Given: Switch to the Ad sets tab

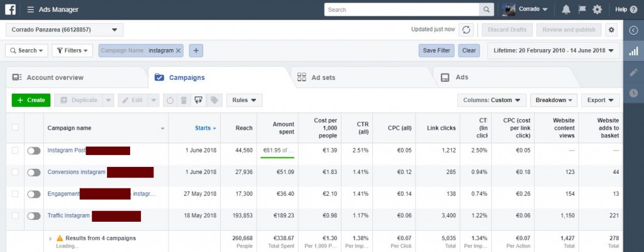Looking at the screenshot, I should tap(362, 77).
